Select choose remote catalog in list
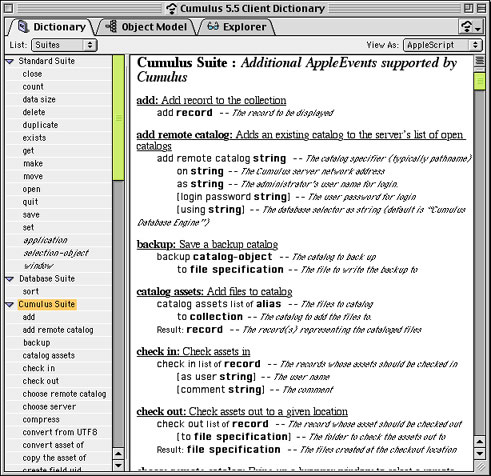 point(64,394)
